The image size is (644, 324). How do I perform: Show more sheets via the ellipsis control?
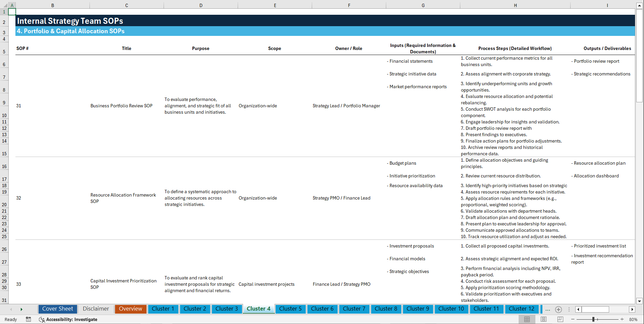pyautogui.click(x=548, y=309)
